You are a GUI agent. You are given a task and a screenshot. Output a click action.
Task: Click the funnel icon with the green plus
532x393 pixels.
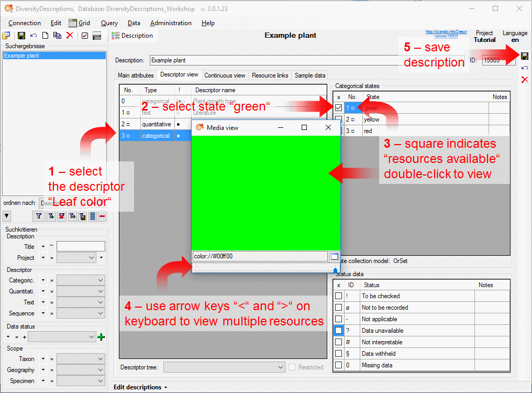point(51,216)
